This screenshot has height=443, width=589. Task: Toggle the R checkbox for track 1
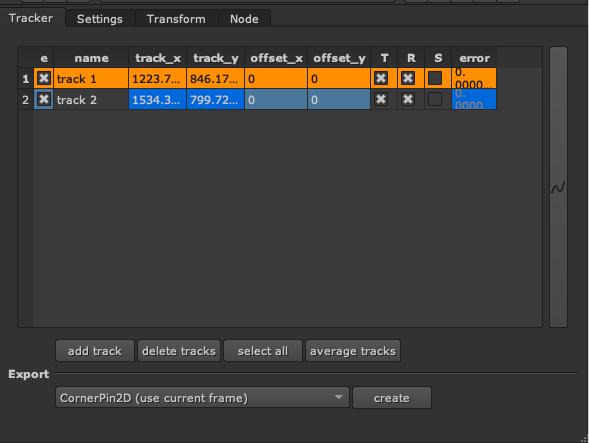(408, 78)
